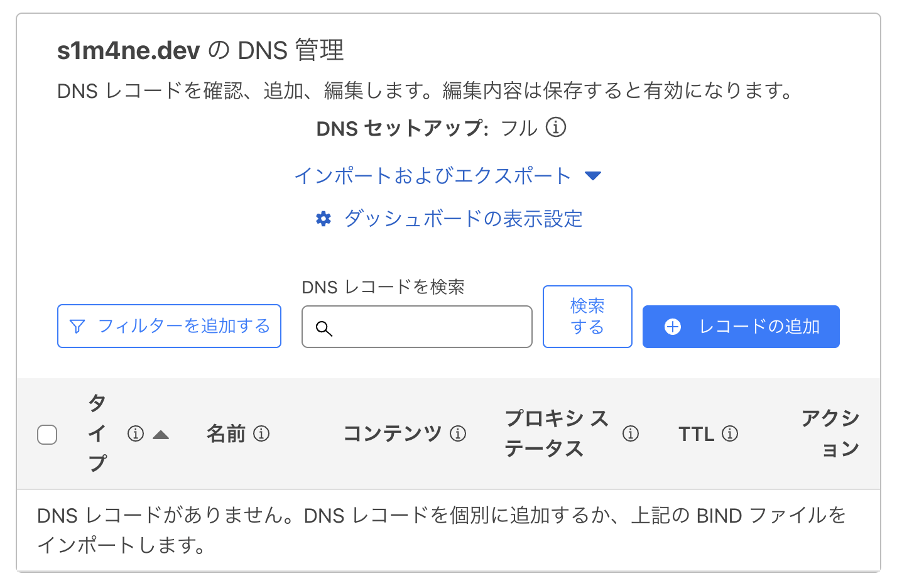Sort by タイプ using the triangle arrow

(x=161, y=435)
